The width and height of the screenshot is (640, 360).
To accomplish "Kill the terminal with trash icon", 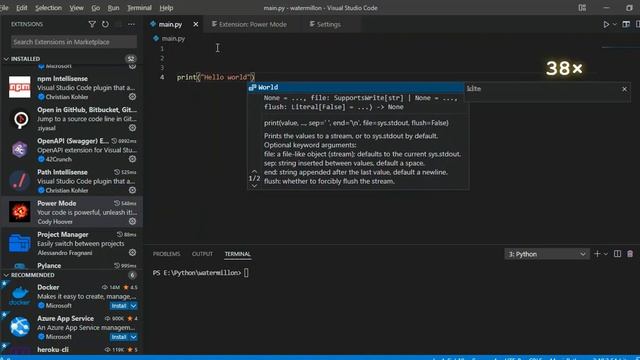I will (x=630, y=254).
